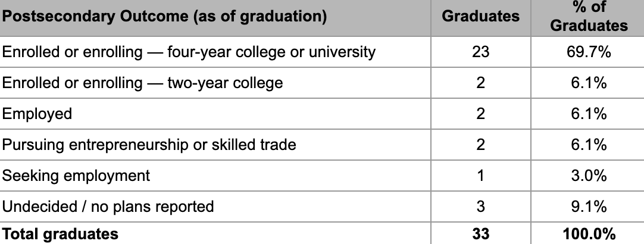Click the Total graduates label cell
644x244 pixels.
click(215, 233)
